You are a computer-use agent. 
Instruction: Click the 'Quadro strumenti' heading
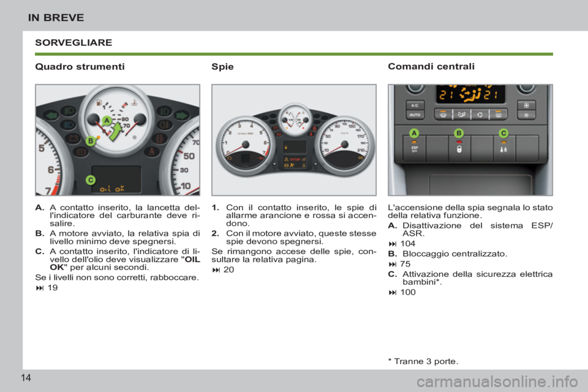pos(80,66)
